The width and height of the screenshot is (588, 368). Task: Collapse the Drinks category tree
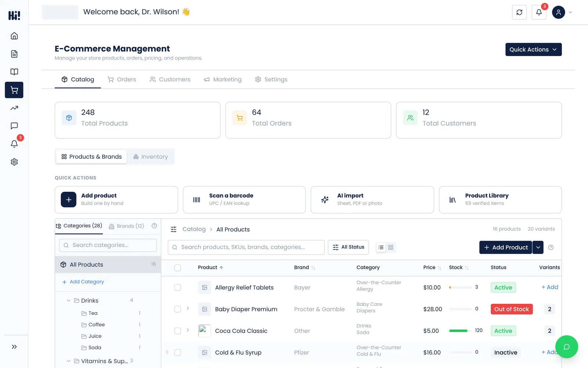[x=68, y=301]
